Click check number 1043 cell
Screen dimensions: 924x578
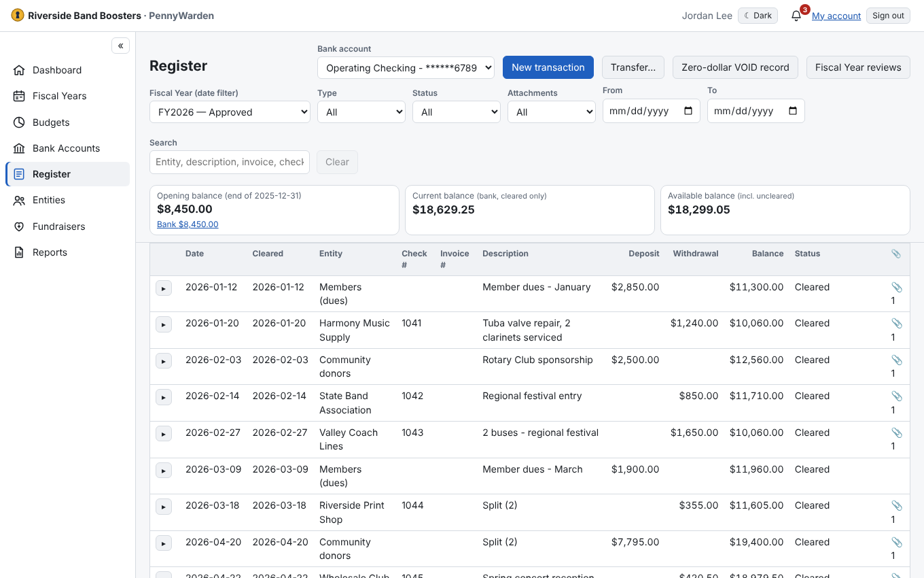(412, 432)
